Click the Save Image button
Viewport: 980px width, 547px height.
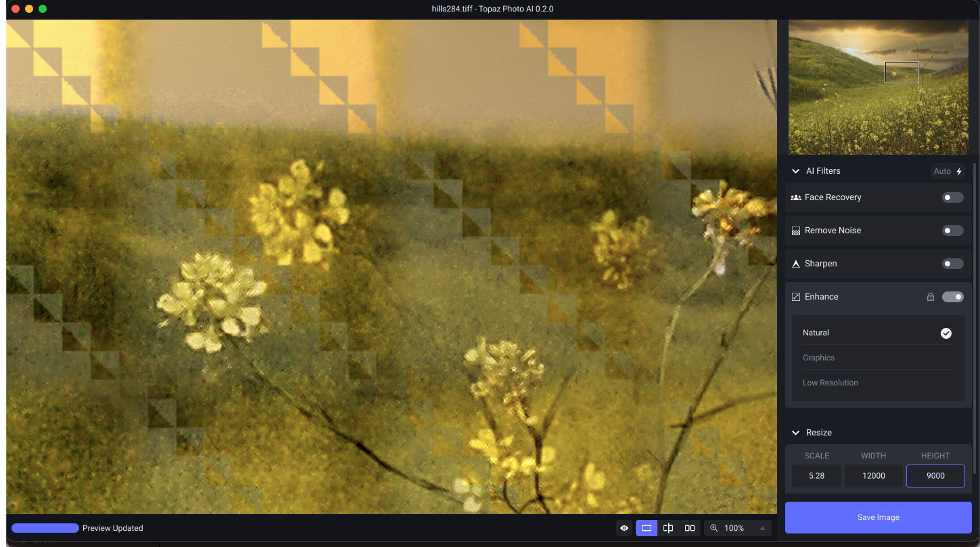pyautogui.click(x=878, y=517)
